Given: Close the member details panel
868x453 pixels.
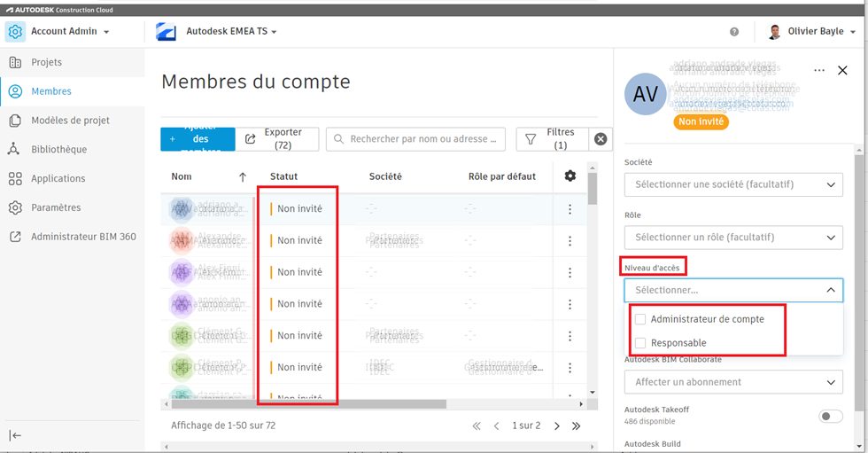Looking at the screenshot, I should 842,70.
